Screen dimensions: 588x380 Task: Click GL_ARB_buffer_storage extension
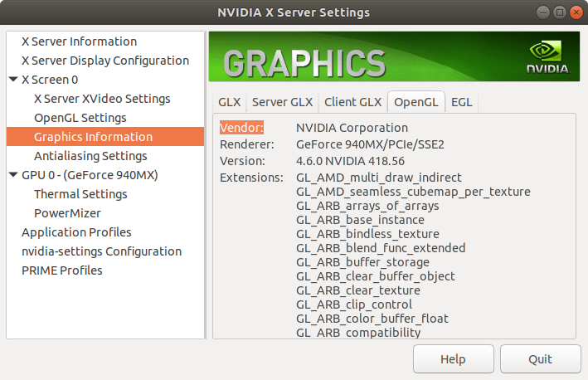[362, 262]
